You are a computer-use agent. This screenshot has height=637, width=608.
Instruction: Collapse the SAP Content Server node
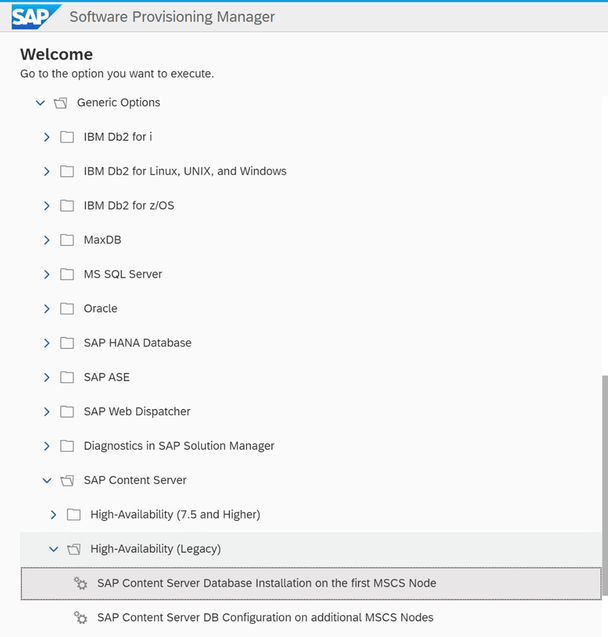(x=47, y=481)
